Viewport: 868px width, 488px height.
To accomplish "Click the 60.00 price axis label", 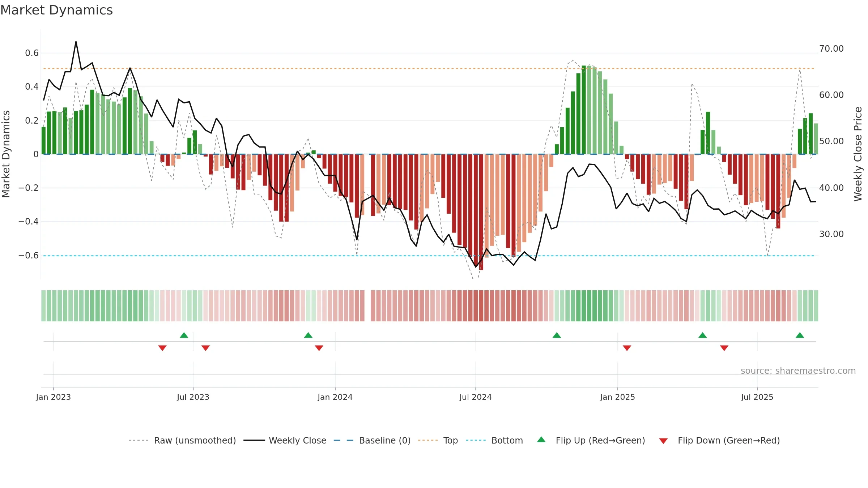I will coord(831,95).
